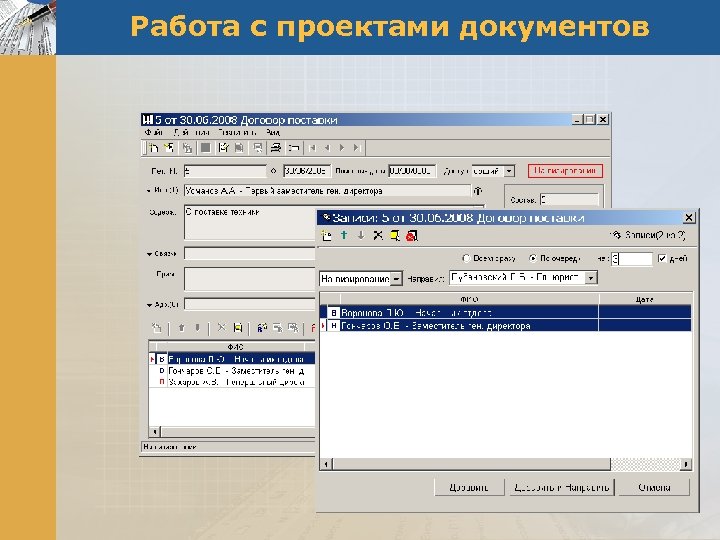Go to previous record using main toolbar arrow
720x540 pixels.
pyautogui.click(x=327, y=148)
